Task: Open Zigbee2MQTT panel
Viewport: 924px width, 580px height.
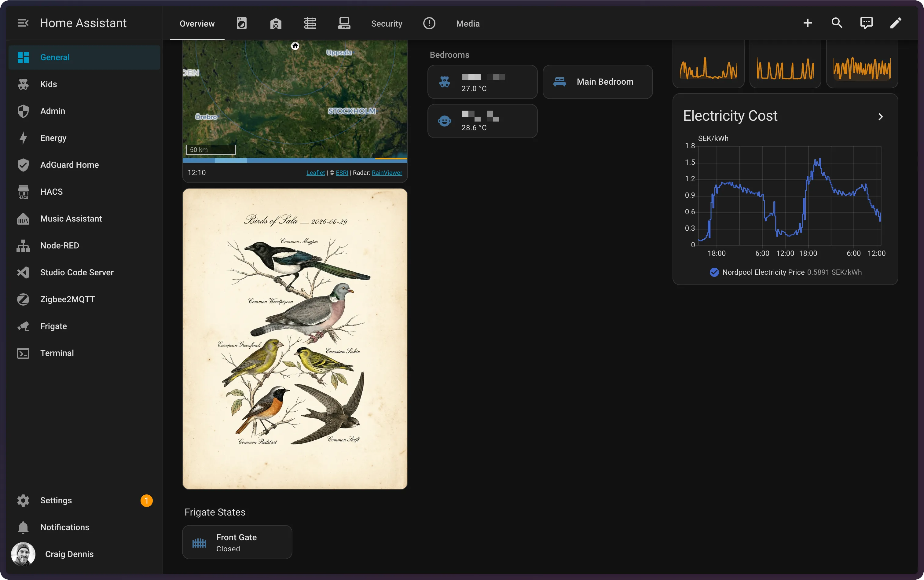Action: (84, 299)
